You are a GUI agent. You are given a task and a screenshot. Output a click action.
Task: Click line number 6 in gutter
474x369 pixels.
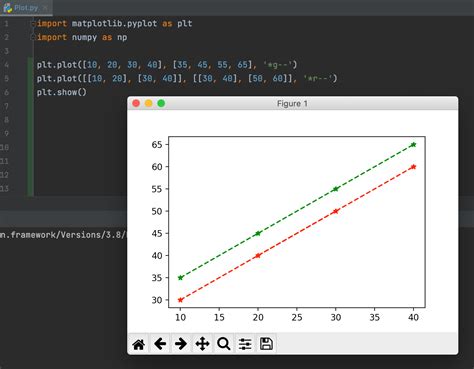[6, 92]
